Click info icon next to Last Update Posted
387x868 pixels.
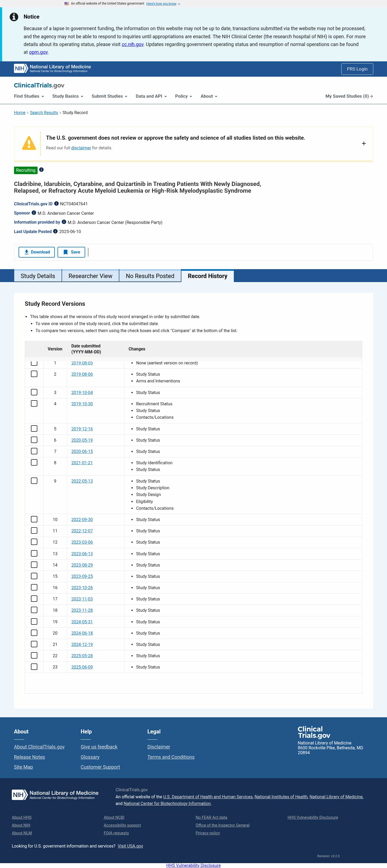[56, 231]
